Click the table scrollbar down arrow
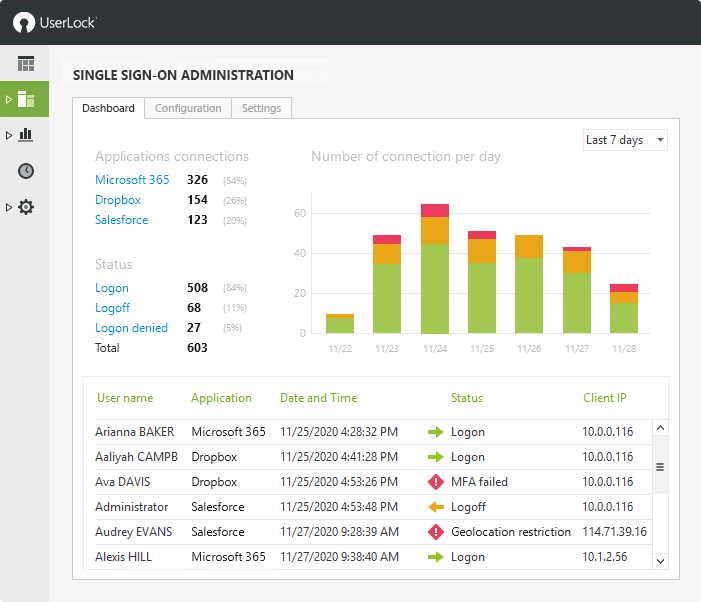The width and height of the screenshot is (701, 602). pos(660,561)
